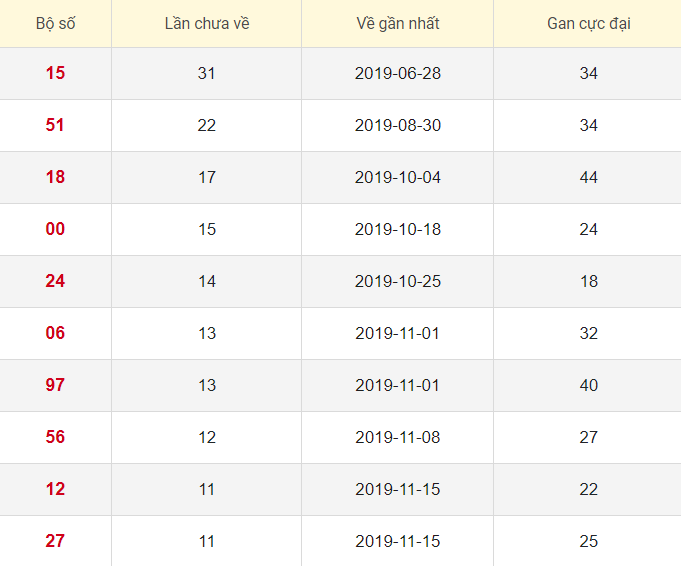Choose the red number 97

coord(55,386)
